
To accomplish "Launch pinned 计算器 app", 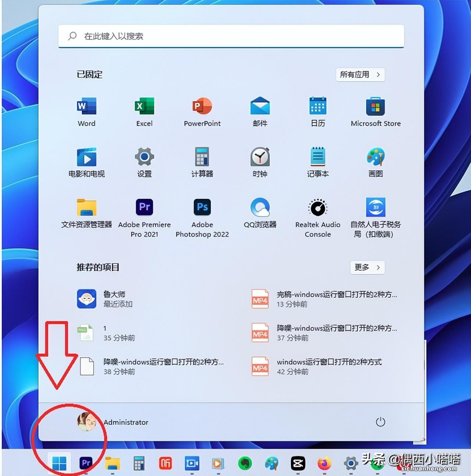I will pyautogui.click(x=202, y=162).
